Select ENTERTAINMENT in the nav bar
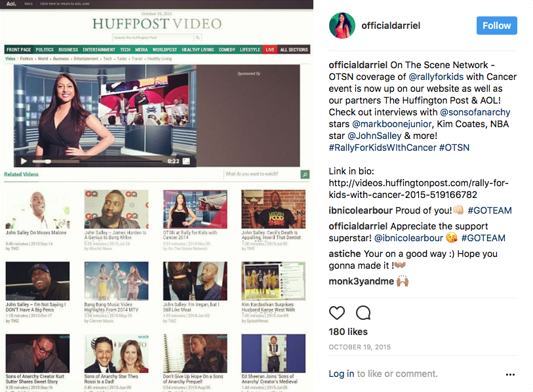 tap(99, 50)
